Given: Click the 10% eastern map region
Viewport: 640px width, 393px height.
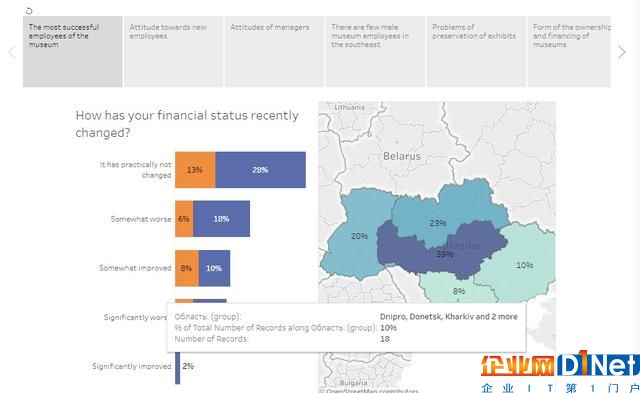Looking at the screenshot, I should [x=524, y=265].
